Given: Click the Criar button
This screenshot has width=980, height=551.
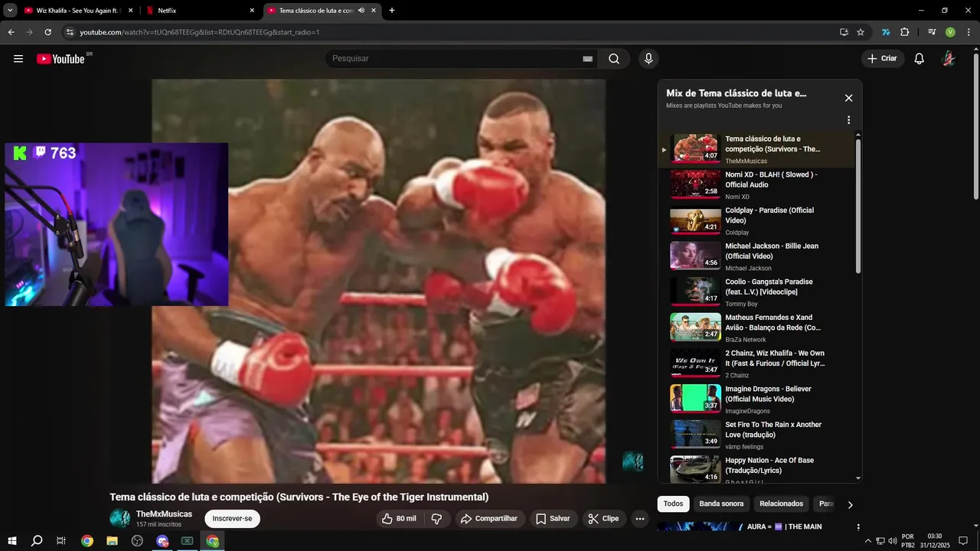Looking at the screenshot, I should click(x=882, y=59).
